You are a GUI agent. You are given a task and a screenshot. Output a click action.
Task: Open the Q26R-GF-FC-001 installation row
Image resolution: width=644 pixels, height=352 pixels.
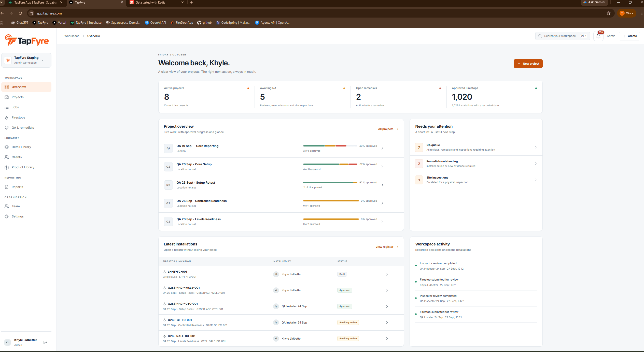(281, 322)
